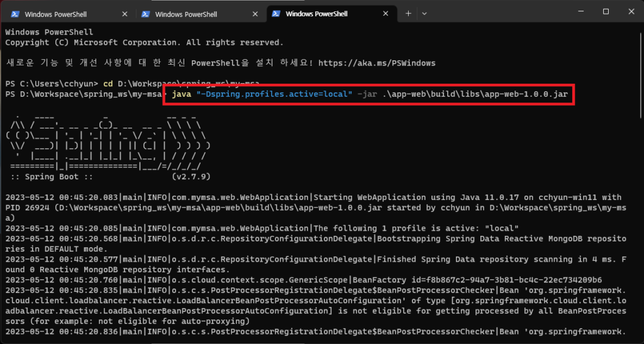
Task: Expand the new-tab profile dropdown chevron
Action: [425, 14]
